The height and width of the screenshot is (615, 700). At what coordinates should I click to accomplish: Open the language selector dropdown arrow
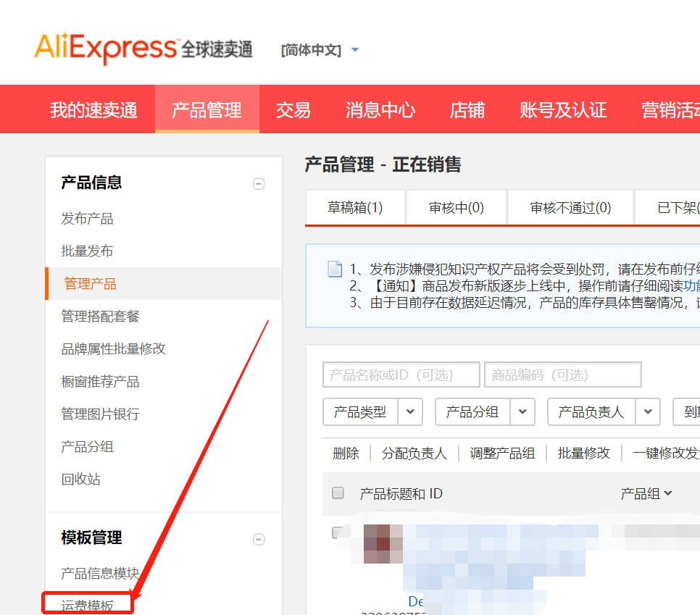pos(355,50)
